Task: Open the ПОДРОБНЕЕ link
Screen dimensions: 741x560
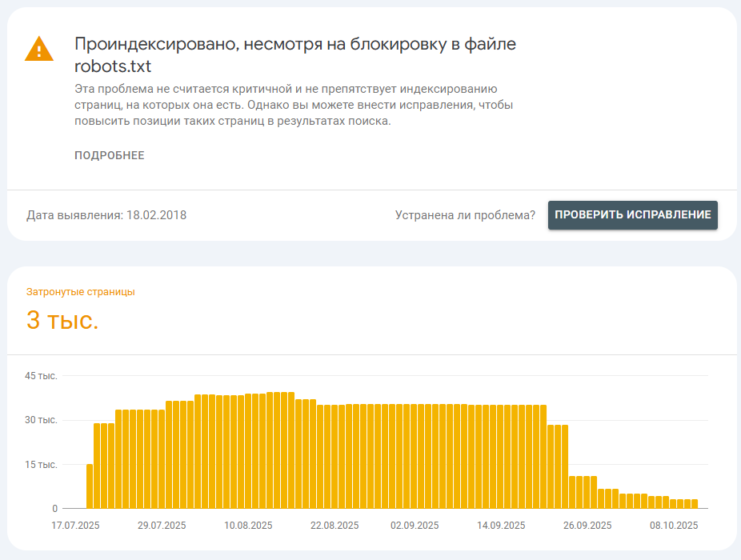Action: click(110, 155)
